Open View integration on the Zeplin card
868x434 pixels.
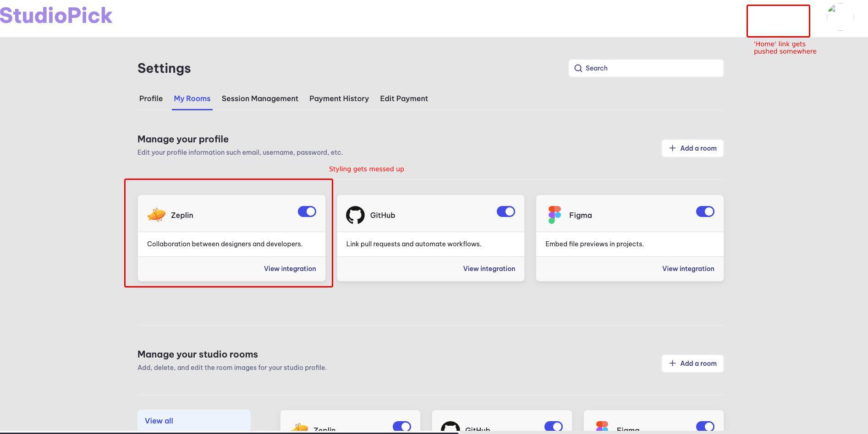[x=290, y=269]
